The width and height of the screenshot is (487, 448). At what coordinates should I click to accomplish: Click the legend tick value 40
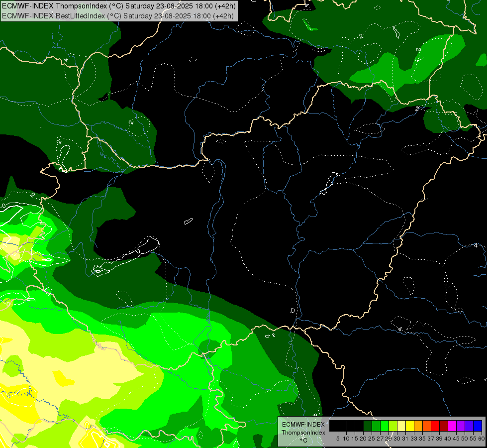tap(448, 439)
